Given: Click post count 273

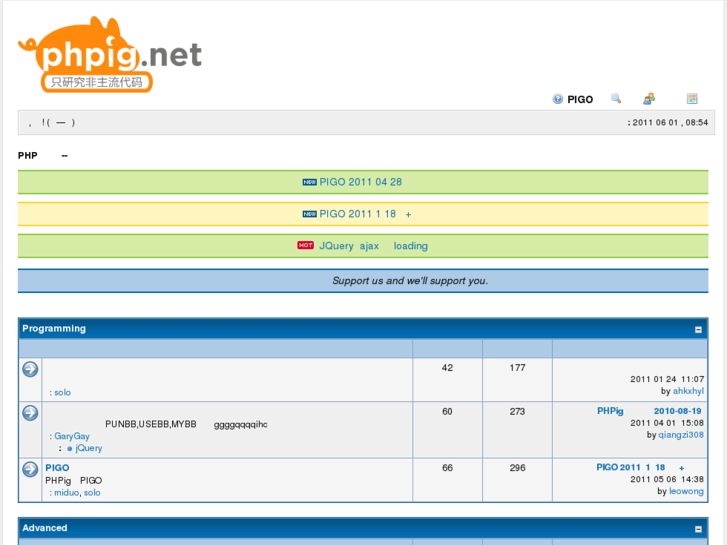Looking at the screenshot, I should 517,411.
